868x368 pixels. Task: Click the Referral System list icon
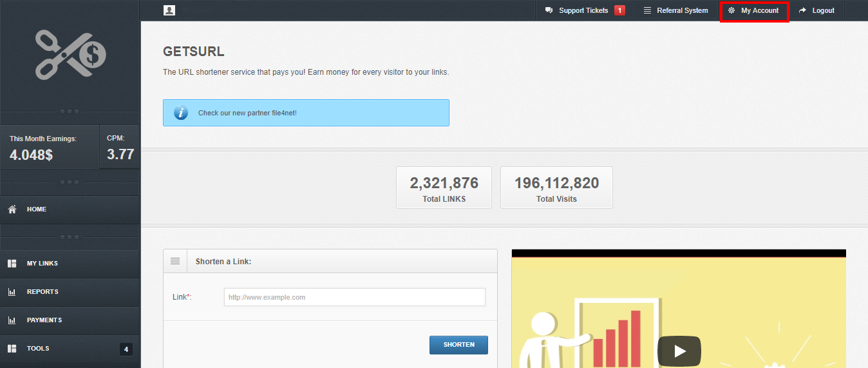tap(647, 10)
